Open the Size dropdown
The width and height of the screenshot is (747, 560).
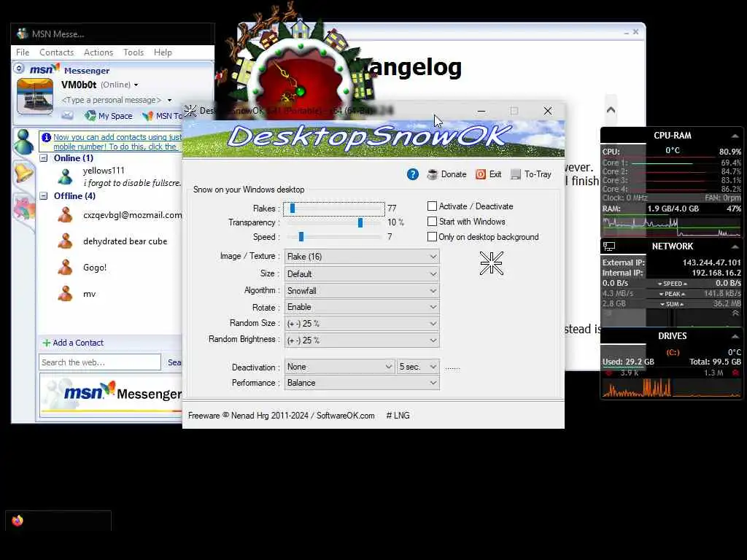click(x=362, y=274)
